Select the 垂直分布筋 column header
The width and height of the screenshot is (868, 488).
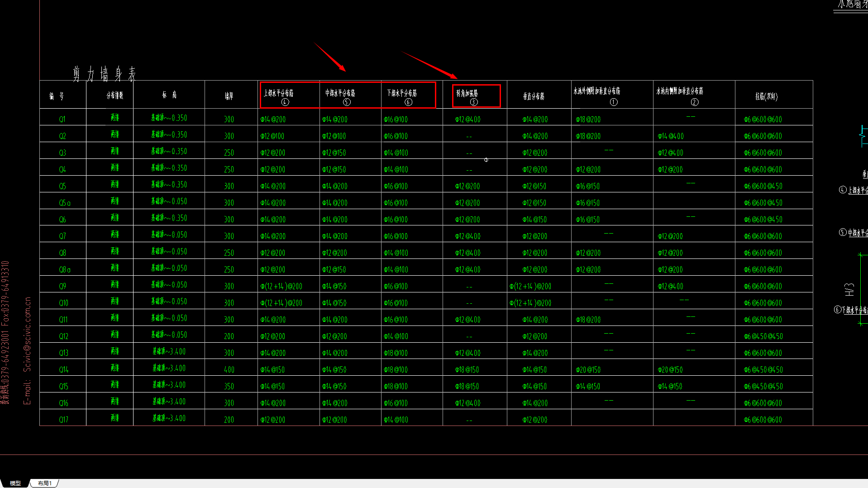tap(534, 96)
